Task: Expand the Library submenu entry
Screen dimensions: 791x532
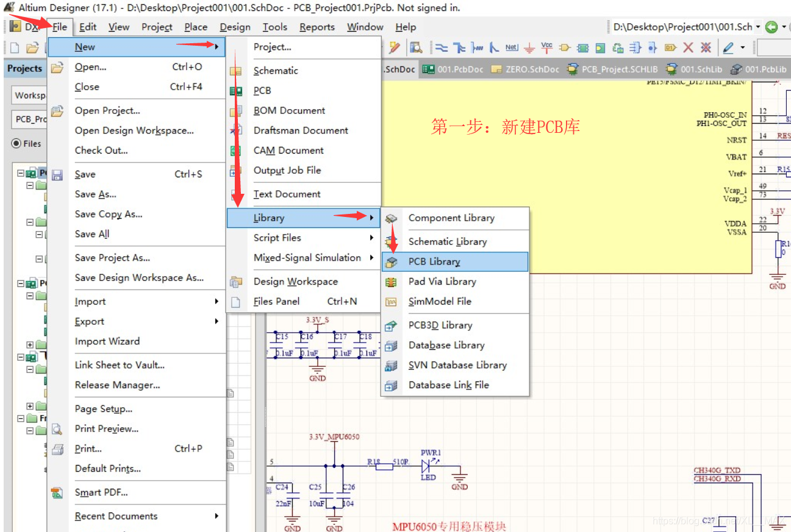Action: click(304, 218)
